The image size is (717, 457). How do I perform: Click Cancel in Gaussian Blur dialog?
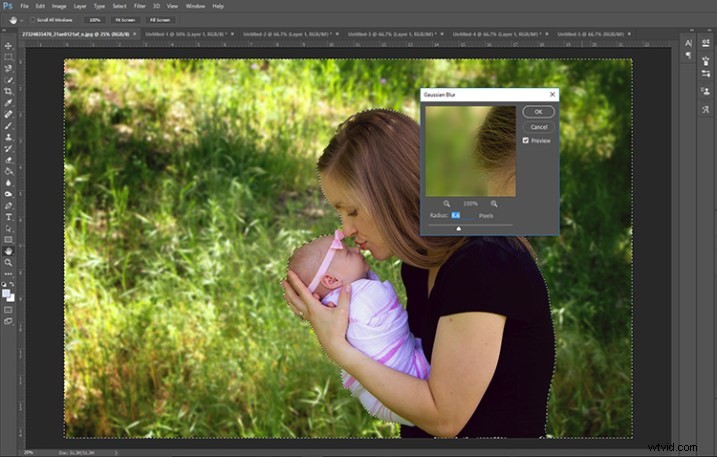[x=538, y=127]
